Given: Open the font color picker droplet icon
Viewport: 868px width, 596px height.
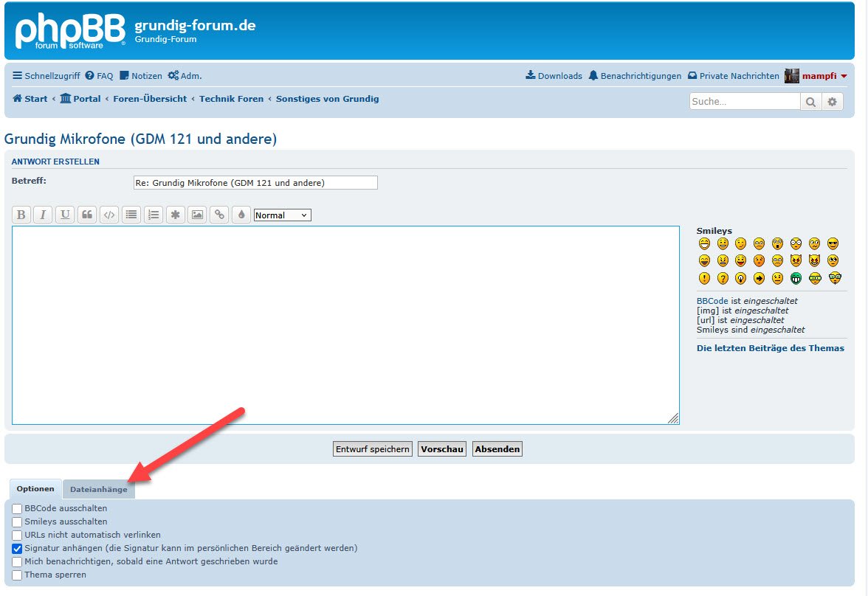Looking at the screenshot, I should click(241, 215).
